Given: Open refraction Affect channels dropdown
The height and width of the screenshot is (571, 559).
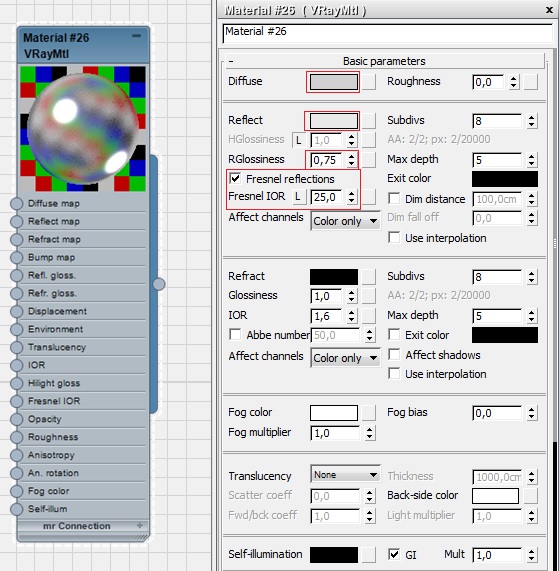Looking at the screenshot, I should click(x=346, y=358).
